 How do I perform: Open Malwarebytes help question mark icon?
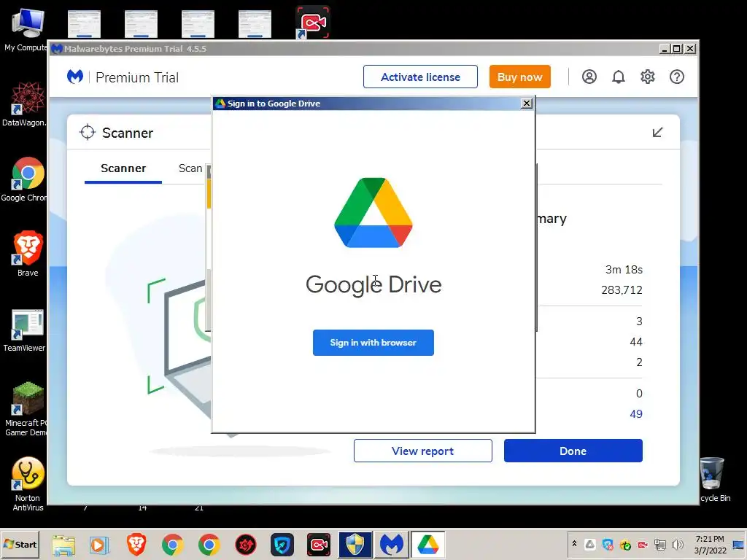[x=676, y=77]
